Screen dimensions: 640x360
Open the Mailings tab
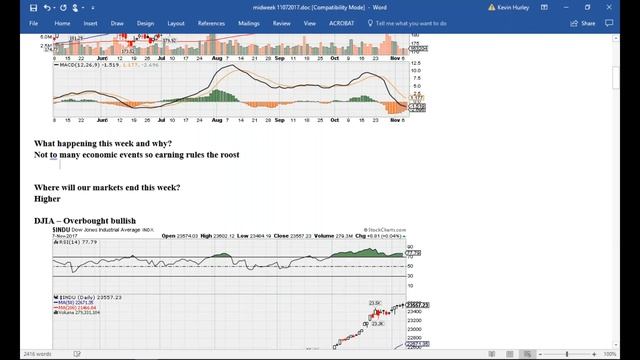[249, 23]
